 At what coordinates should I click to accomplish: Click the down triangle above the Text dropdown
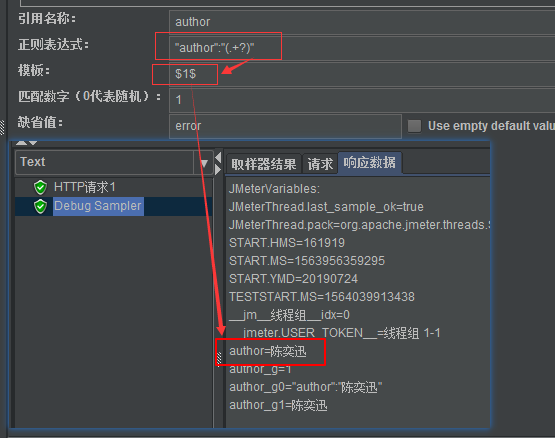pyautogui.click(x=33, y=143)
